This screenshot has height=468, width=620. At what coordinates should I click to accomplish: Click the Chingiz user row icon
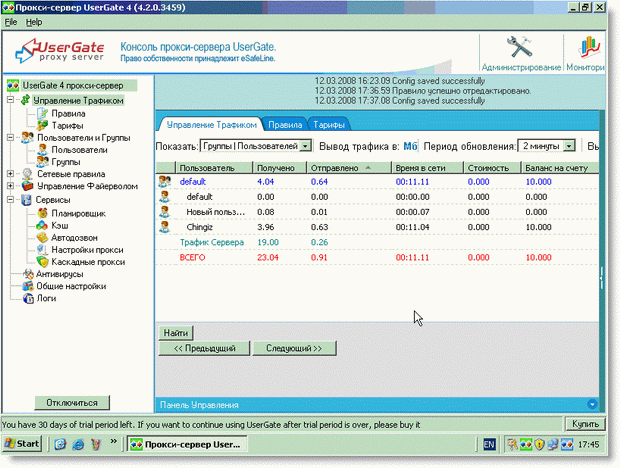click(164, 227)
